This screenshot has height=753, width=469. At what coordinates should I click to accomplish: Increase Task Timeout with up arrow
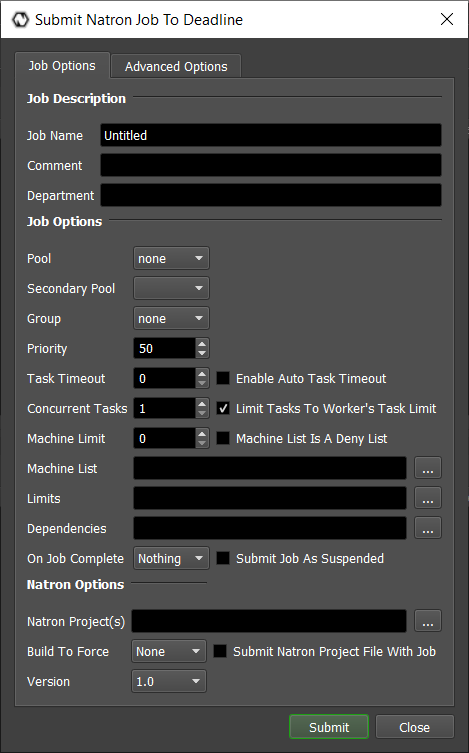tap(202, 373)
